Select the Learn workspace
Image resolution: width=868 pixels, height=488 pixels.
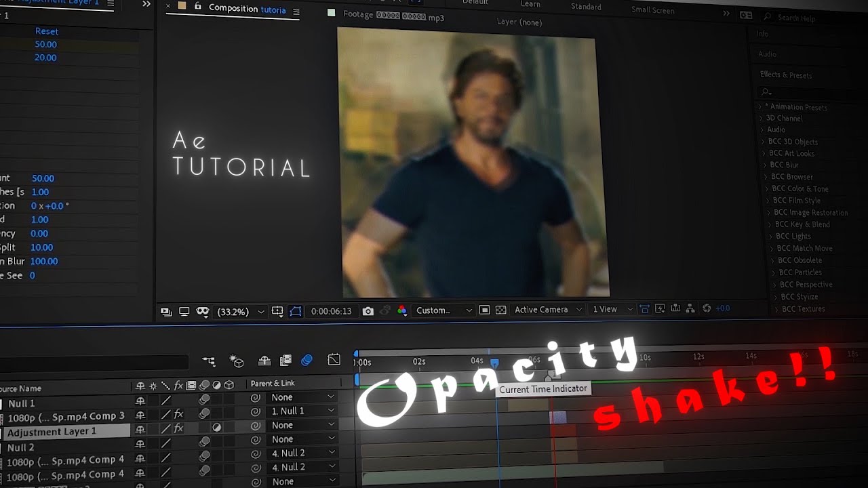[530, 4]
